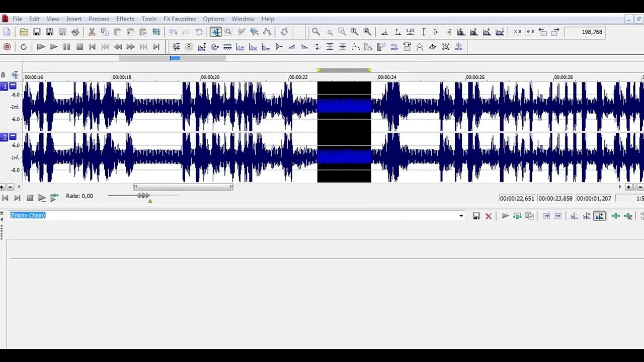Click the Cut scissors icon

(x=92, y=32)
